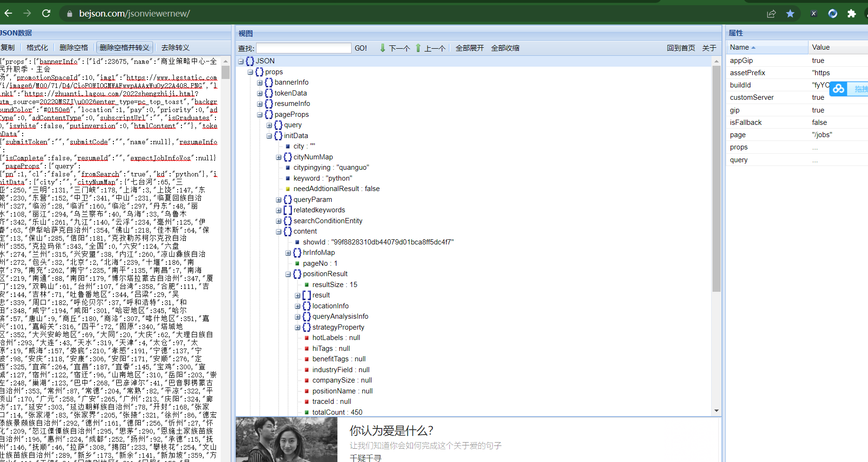This screenshot has width=868, height=462.
Task: Sort by Name column header
Action: pyautogui.click(x=766, y=47)
